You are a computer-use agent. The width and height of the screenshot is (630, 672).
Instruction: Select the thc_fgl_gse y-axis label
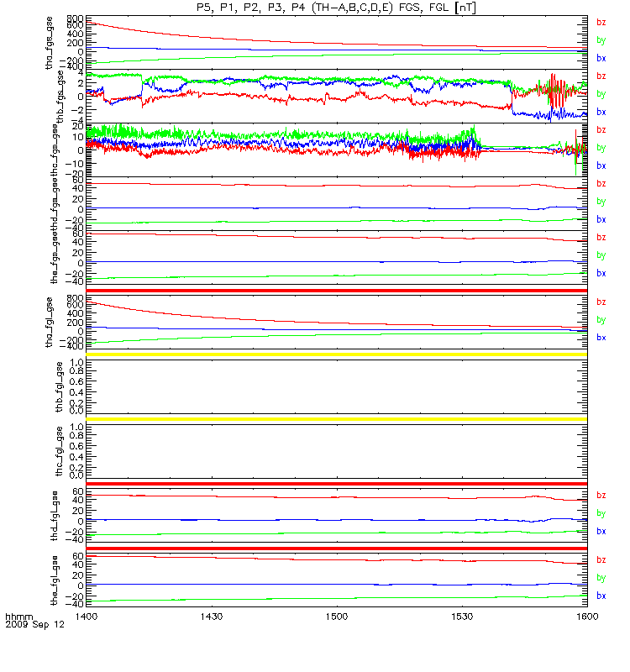(x=60, y=451)
